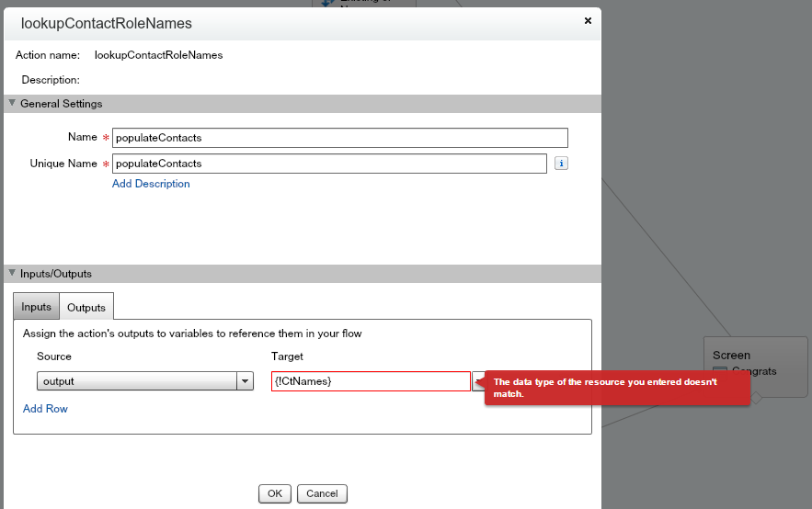
Task: Collapse the Inputs/Outputs section
Action: 12,273
